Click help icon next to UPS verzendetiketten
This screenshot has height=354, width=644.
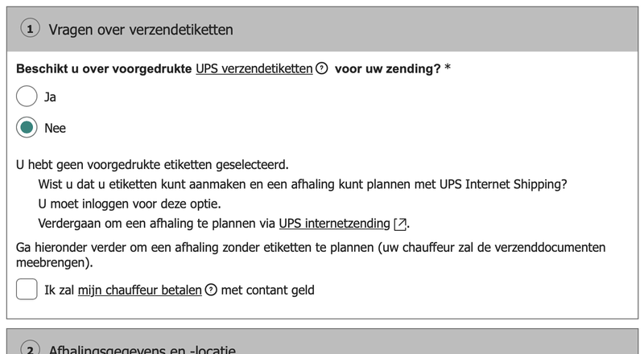point(322,69)
